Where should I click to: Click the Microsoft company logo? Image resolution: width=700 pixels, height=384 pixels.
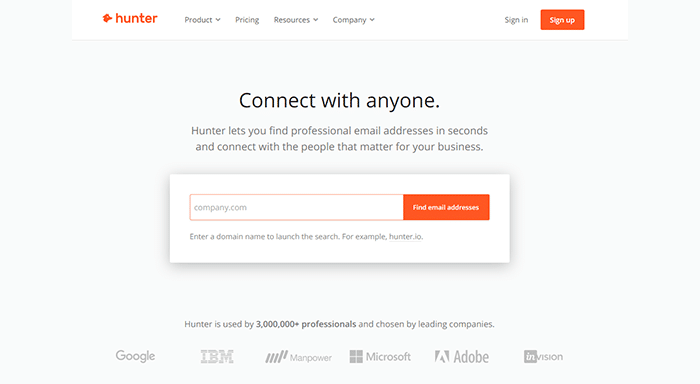tap(380, 356)
